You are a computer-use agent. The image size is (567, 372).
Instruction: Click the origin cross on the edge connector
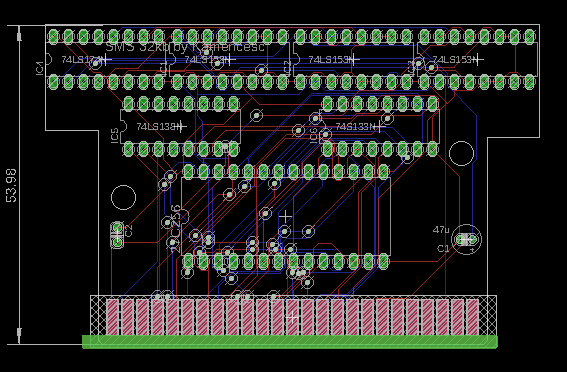point(292,318)
